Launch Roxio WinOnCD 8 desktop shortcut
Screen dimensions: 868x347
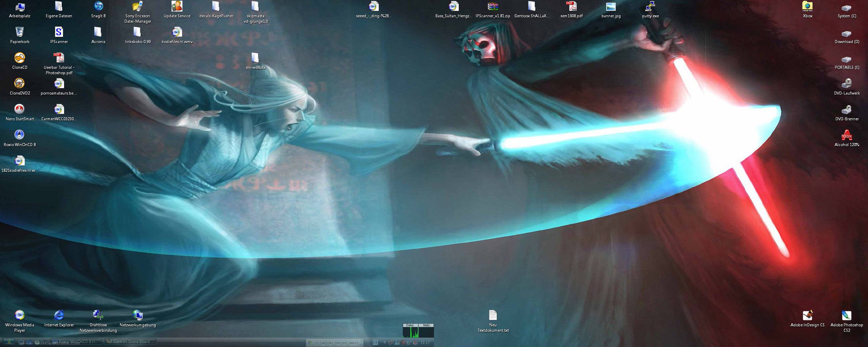click(20, 139)
